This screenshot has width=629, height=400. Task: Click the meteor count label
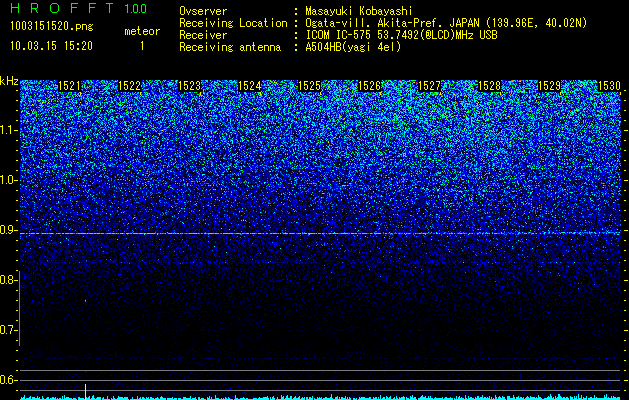pos(142,31)
